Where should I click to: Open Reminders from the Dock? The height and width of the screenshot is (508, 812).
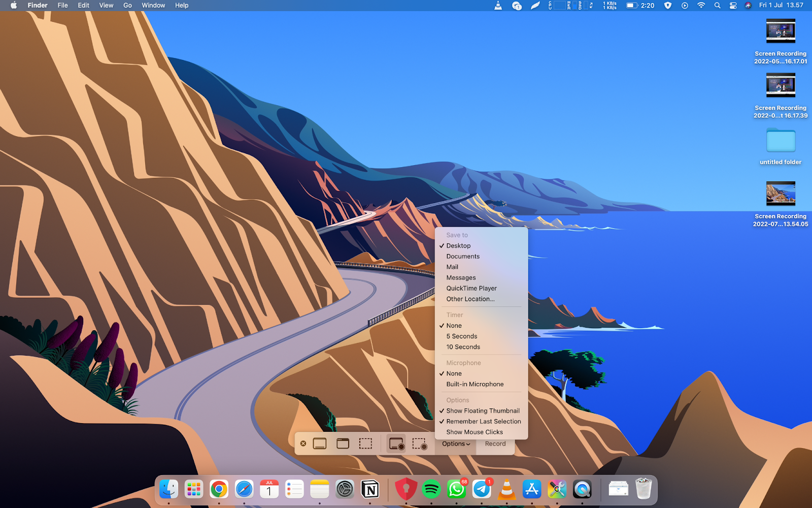pyautogui.click(x=294, y=489)
